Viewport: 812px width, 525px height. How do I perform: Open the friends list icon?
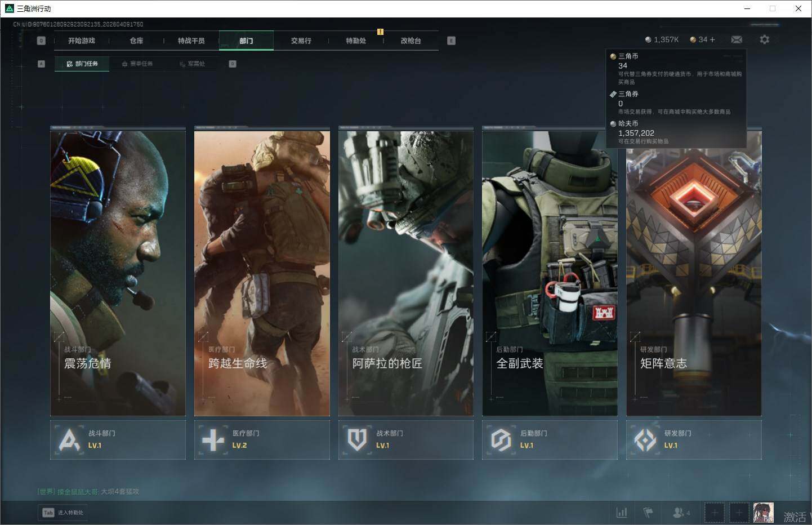click(x=680, y=513)
